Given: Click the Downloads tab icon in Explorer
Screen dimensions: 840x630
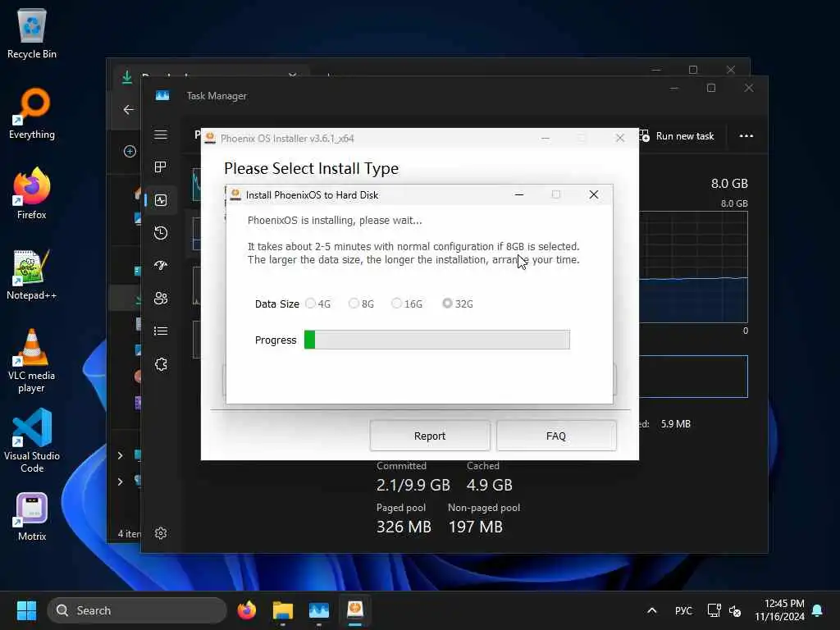Looking at the screenshot, I should click(x=127, y=77).
